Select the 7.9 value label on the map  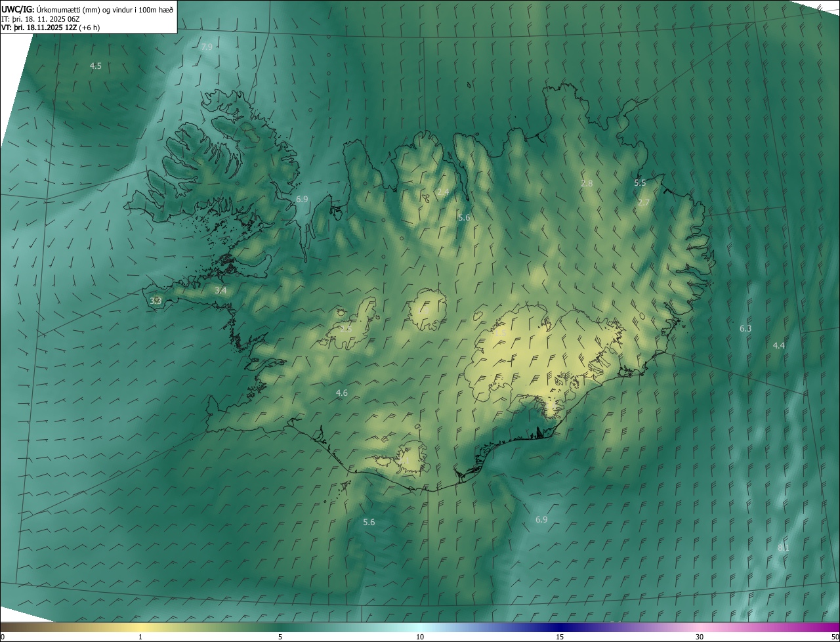click(207, 47)
